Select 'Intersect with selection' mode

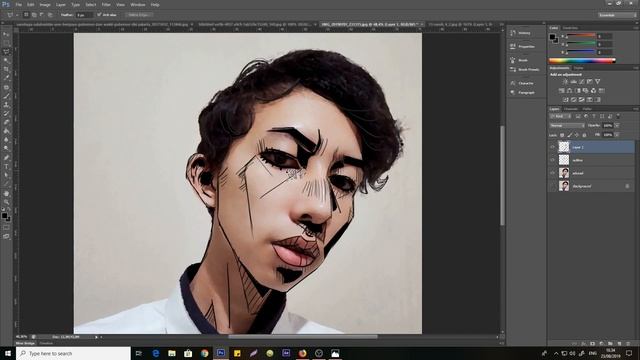[50, 15]
